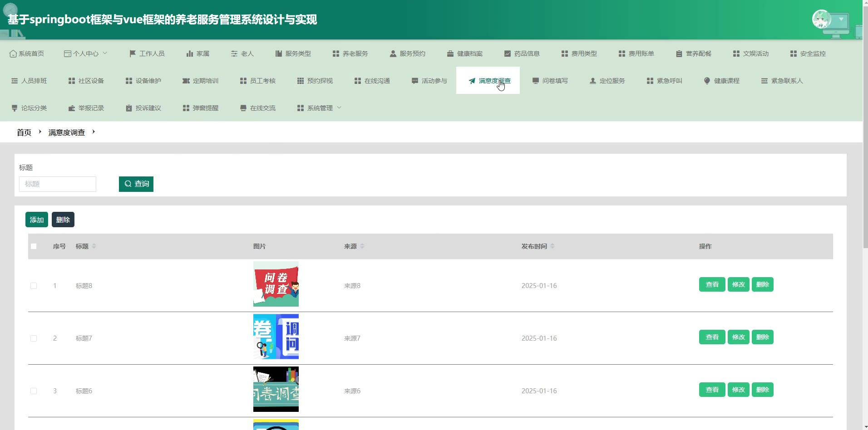Screen dimensions: 868x430
Task: Delete the row 标题6
Action: [763, 390]
